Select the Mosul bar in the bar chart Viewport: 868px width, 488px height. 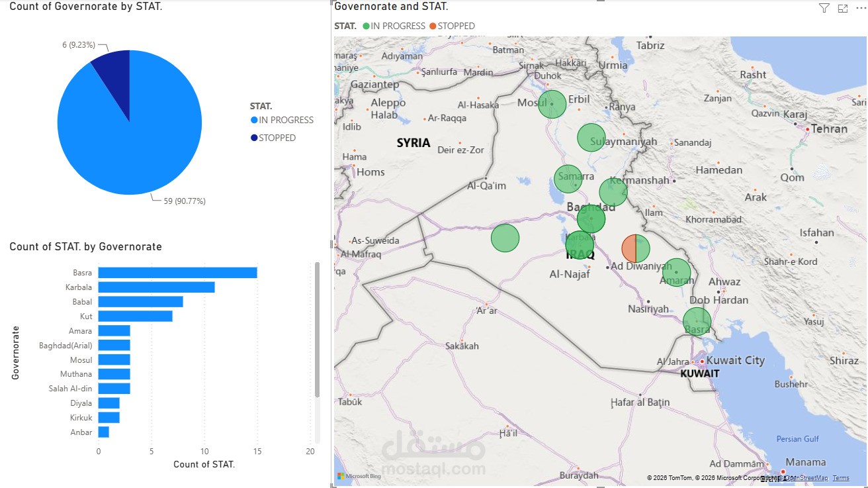point(114,360)
